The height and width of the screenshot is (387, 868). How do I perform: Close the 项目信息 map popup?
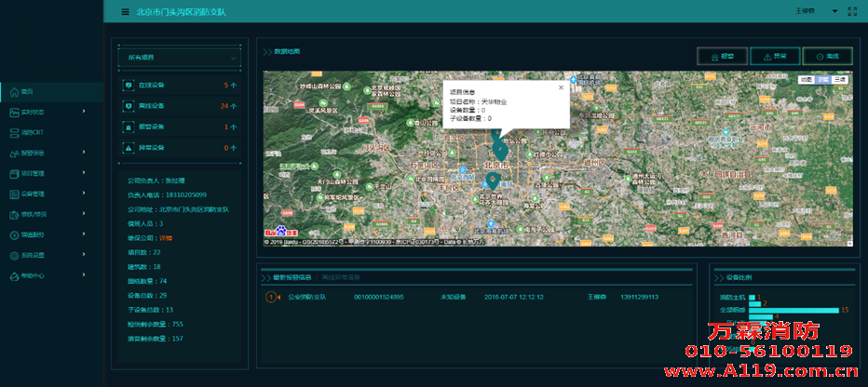(x=561, y=87)
